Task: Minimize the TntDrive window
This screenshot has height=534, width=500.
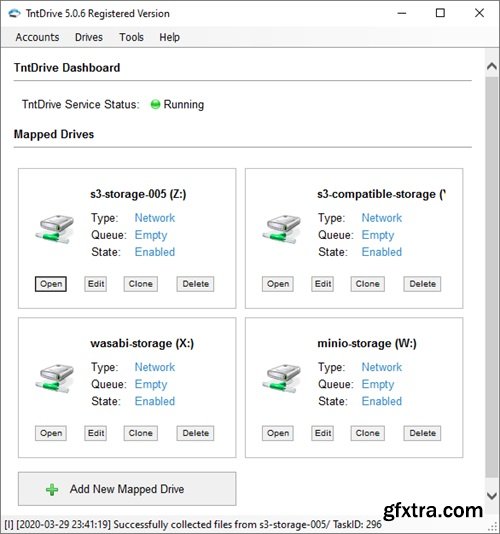Action: pos(402,13)
